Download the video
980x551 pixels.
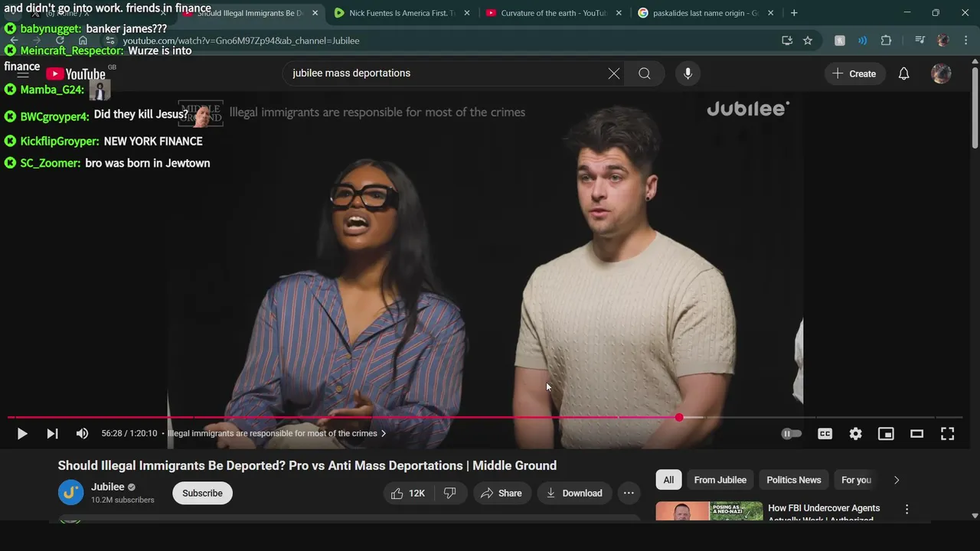(574, 493)
